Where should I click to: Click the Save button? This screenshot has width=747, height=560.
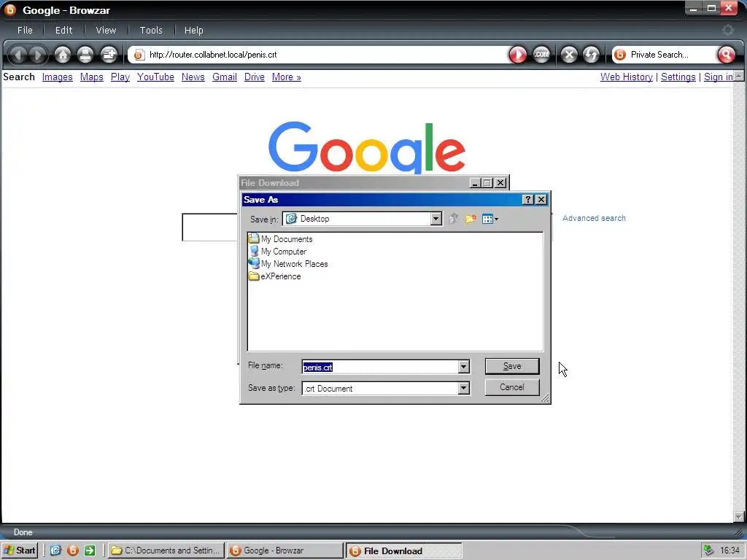tap(512, 366)
